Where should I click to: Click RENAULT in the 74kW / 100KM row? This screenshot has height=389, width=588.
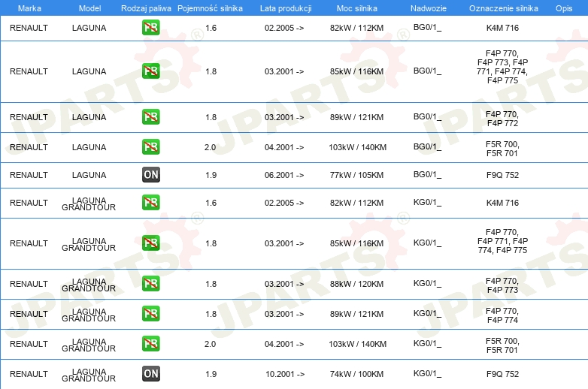pos(29,374)
